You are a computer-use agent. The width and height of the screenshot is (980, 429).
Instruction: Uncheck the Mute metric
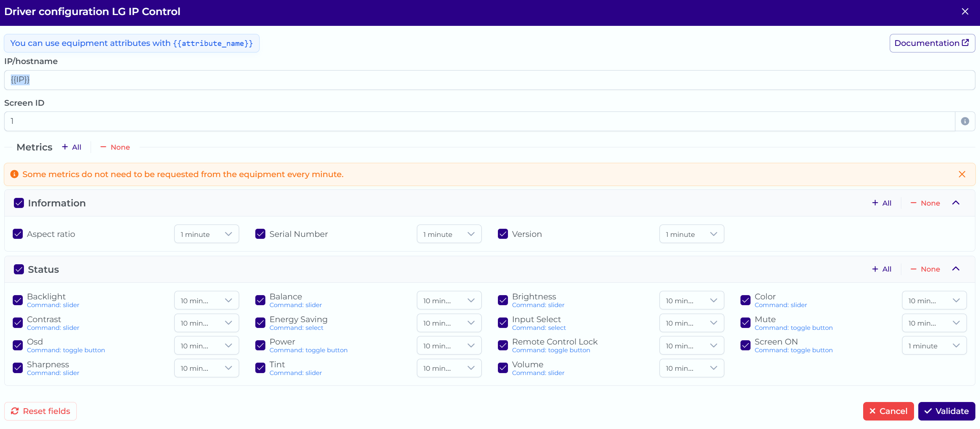click(746, 323)
